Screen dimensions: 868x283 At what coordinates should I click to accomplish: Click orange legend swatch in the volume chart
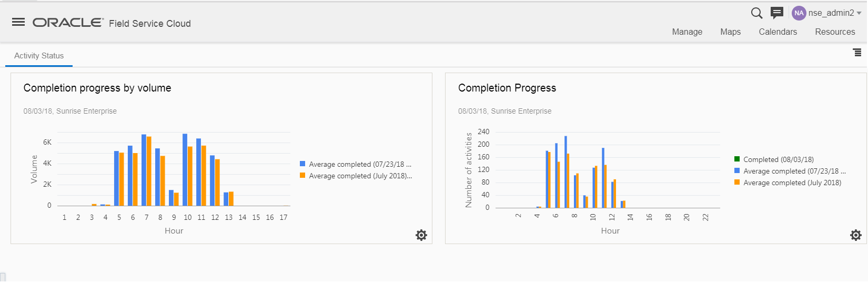[302, 176]
